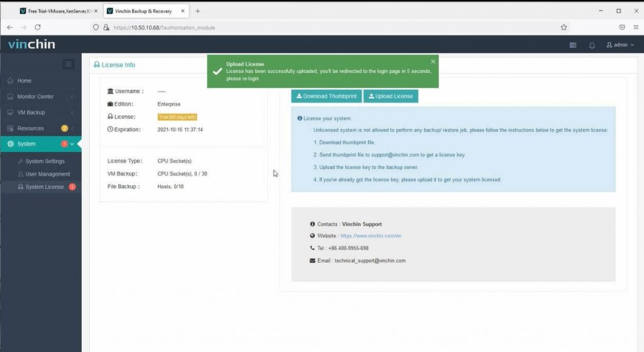Expand Monitor Center chevron arrow

click(x=72, y=96)
